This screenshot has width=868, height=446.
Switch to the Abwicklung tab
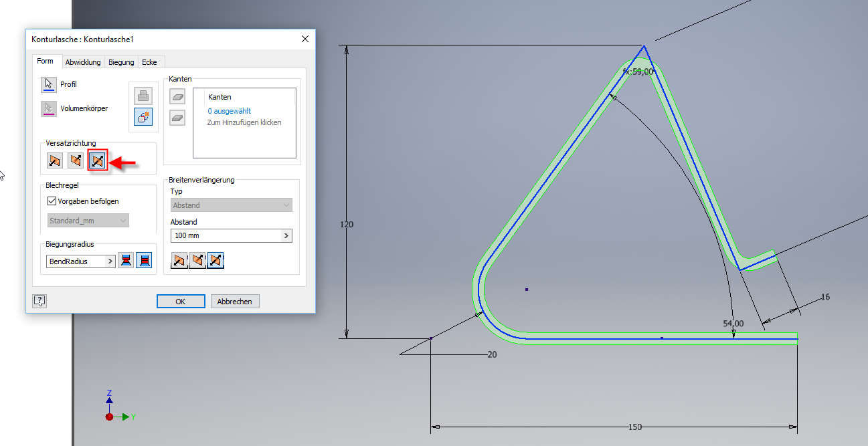point(83,62)
